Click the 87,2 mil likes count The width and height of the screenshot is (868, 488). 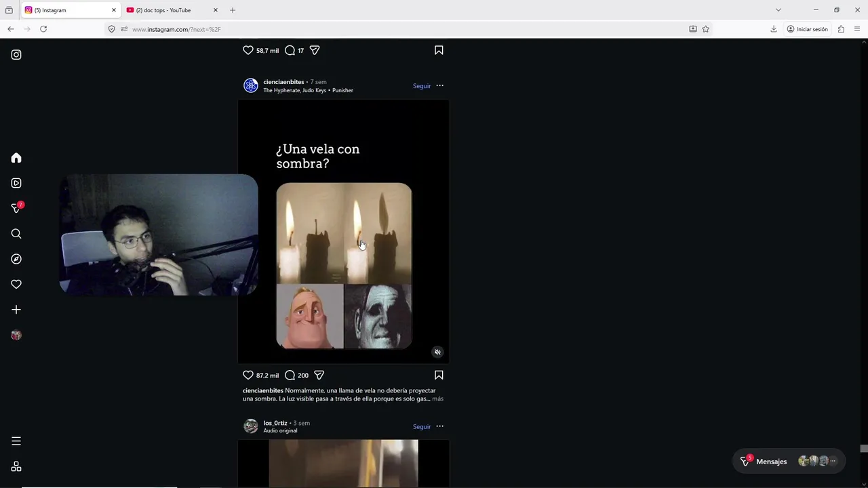[267, 375]
